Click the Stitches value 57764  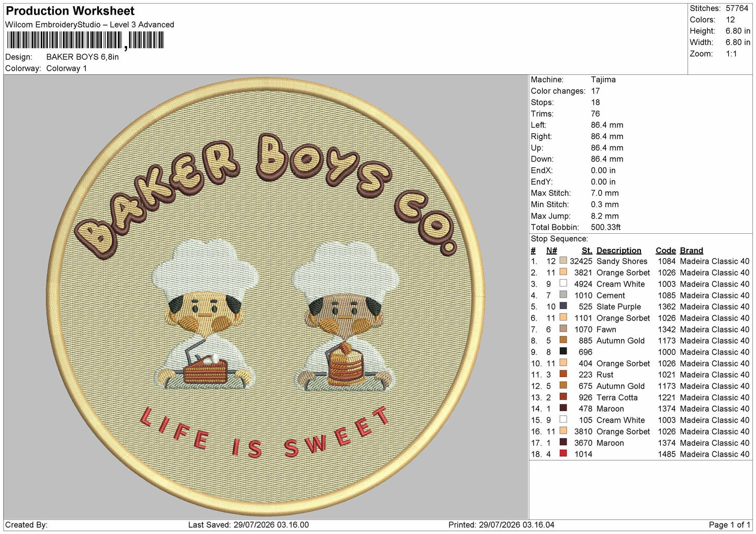(x=737, y=8)
